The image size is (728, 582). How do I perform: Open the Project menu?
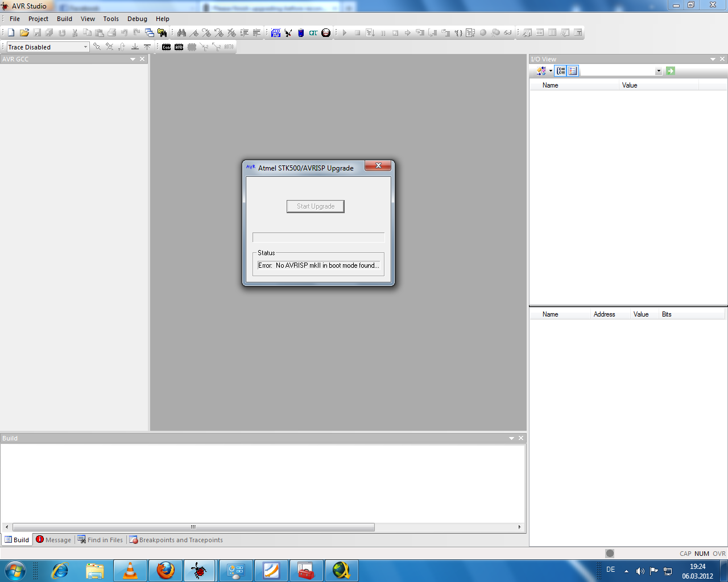coord(38,19)
